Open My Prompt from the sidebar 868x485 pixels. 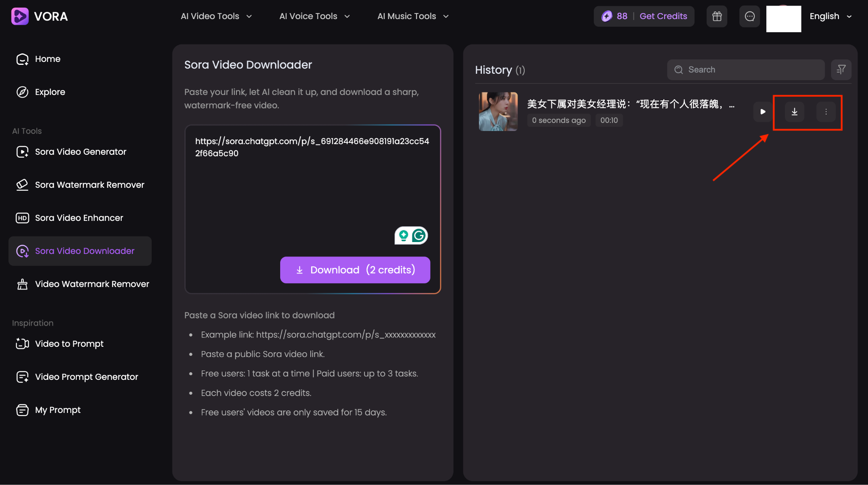click(58, 410)
